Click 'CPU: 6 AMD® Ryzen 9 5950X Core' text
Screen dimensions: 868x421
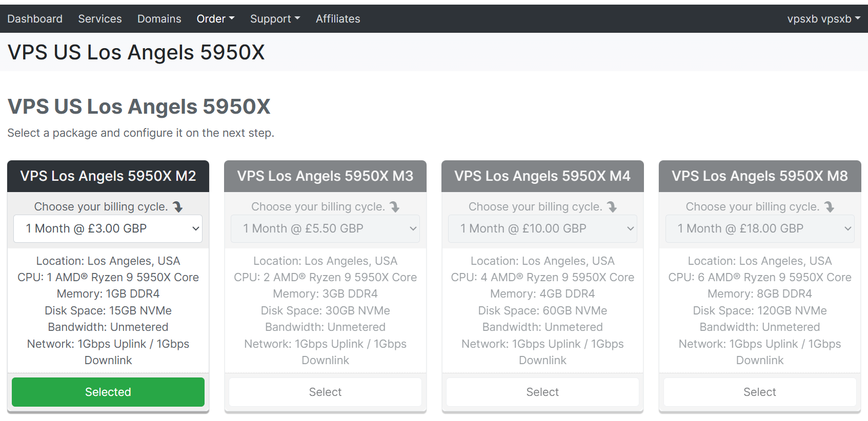point(760,277)
